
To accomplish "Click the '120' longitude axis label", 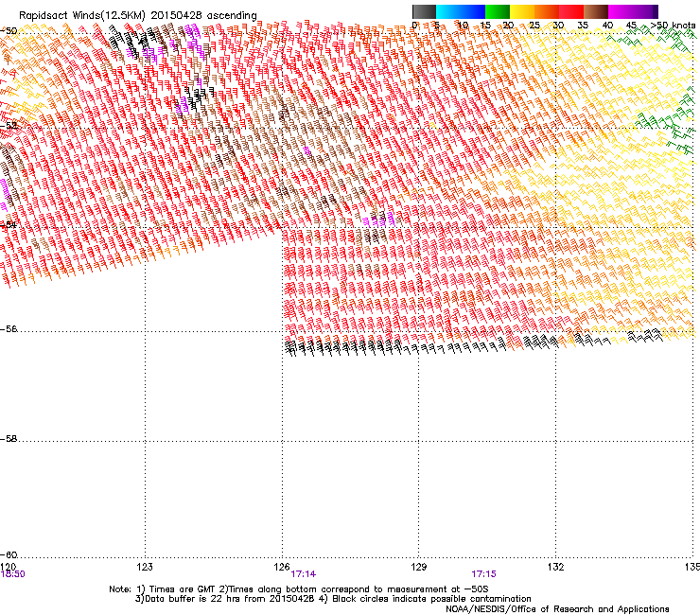I will [8, 567].
